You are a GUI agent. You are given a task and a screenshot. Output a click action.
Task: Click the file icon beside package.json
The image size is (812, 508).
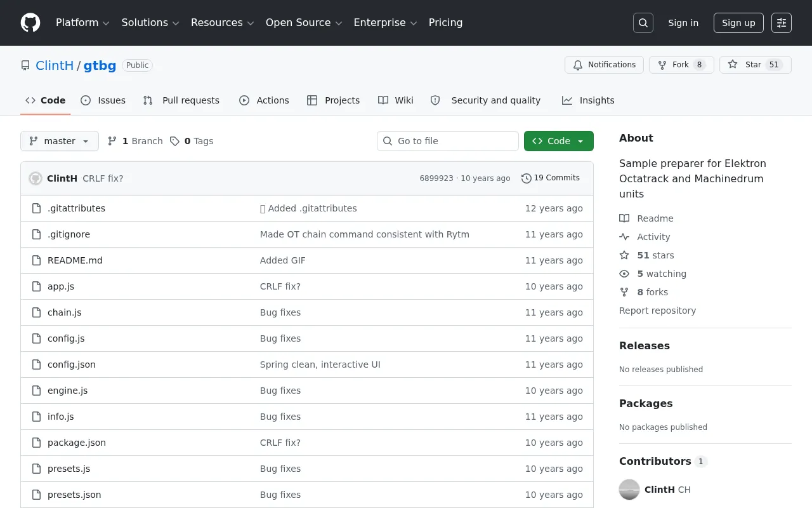pyautogui.click(x=37, y=443)
